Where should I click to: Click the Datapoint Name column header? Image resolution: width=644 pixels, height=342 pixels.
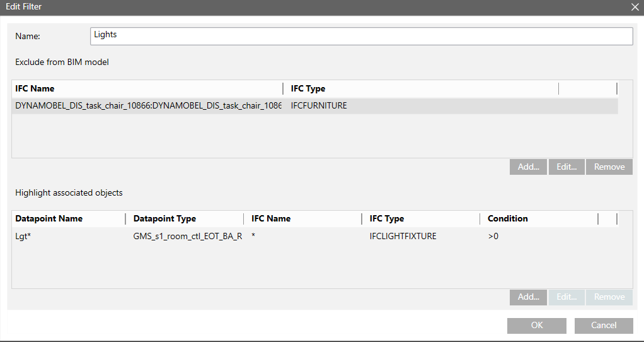click(49, 219)
